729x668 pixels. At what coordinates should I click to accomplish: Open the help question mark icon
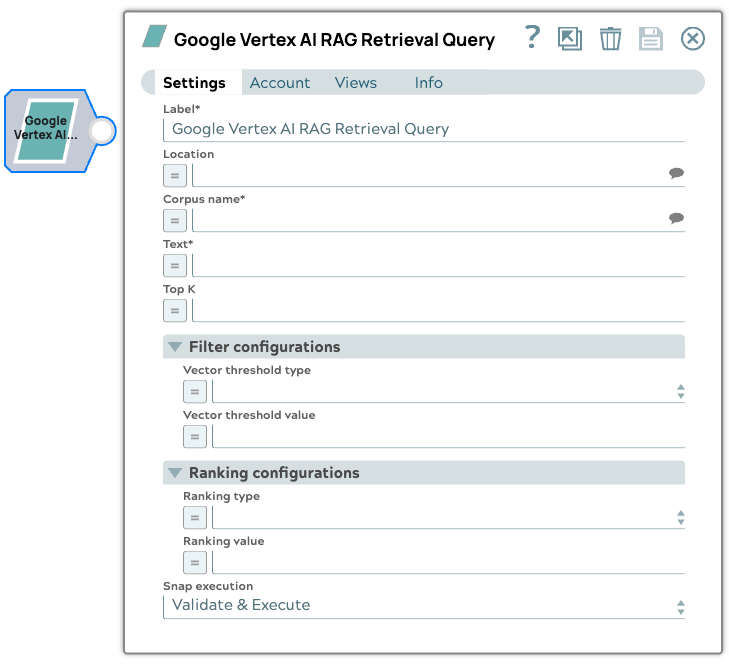coord(532,38)
